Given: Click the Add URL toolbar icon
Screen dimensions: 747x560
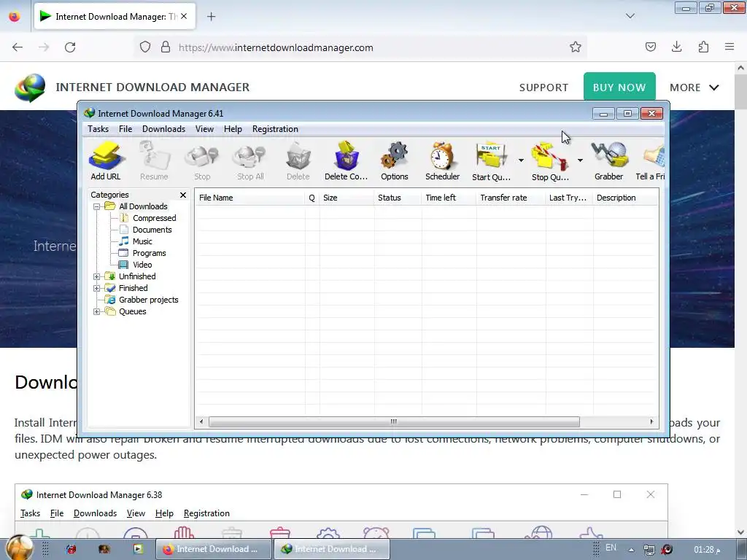Looking at the screenshot, I should [106, 161].
